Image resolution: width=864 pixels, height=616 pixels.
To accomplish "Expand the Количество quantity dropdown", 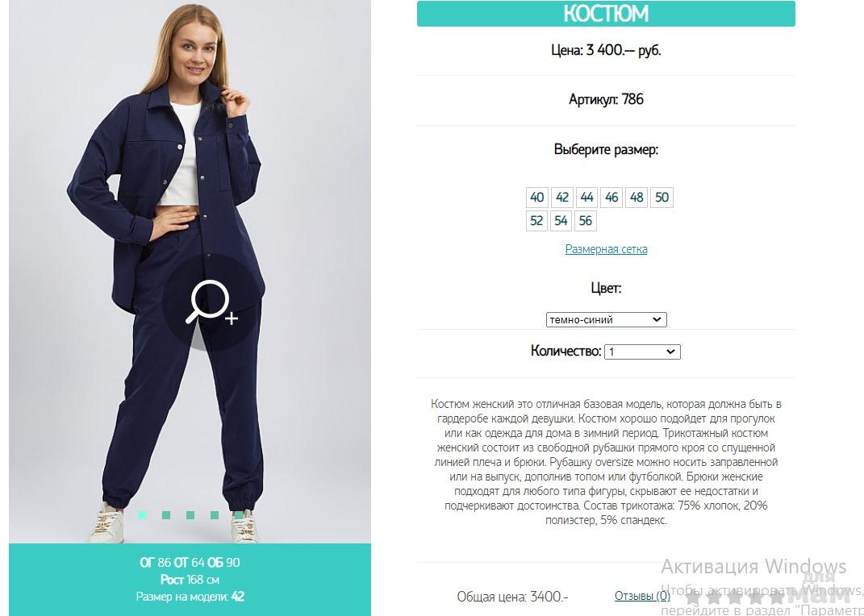I will tap(642, 352).
